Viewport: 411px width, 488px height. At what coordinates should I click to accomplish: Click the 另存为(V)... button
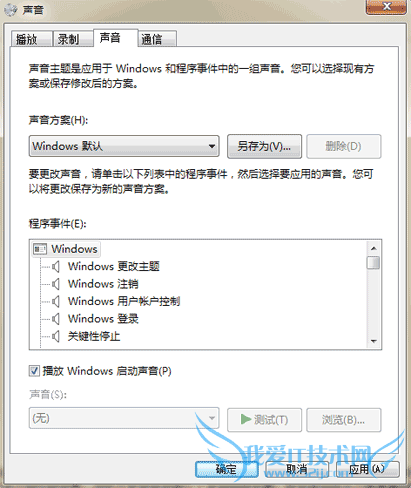(x=264, y=146)
